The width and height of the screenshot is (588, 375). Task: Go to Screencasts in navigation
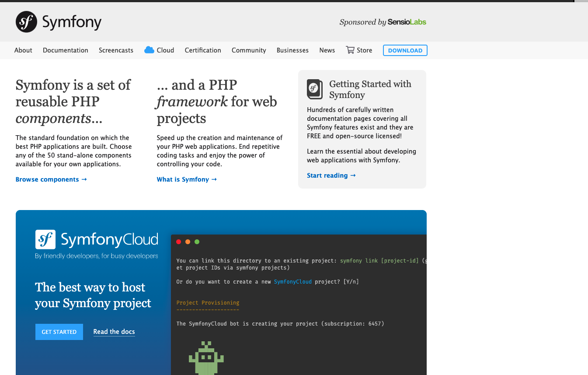(x=116, y=50)
